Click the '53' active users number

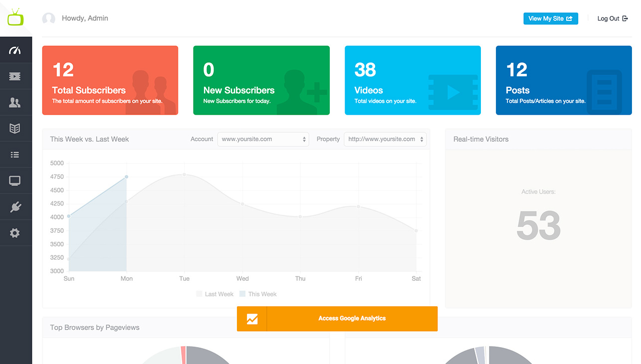coord(539,225)
